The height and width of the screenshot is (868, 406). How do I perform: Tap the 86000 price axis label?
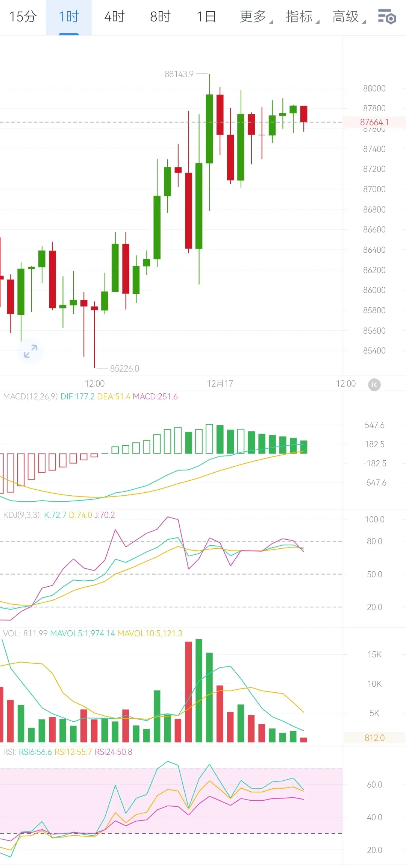click(374, 290)
